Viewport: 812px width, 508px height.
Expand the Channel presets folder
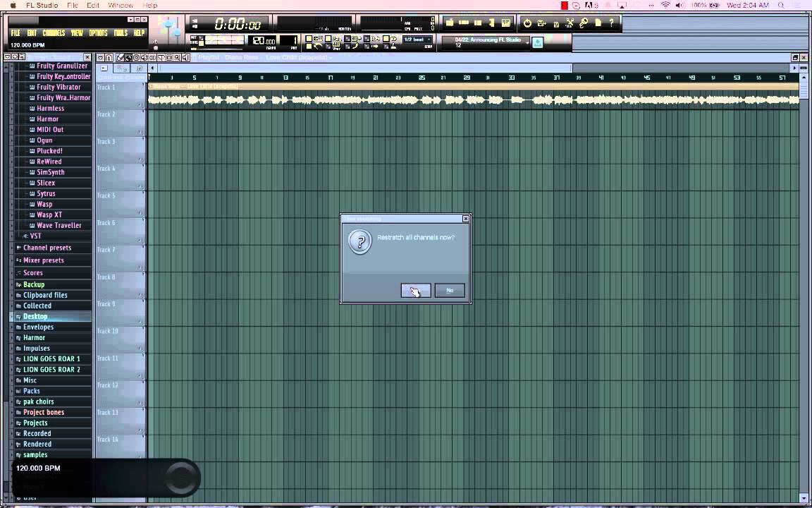[x=47, y=248]
